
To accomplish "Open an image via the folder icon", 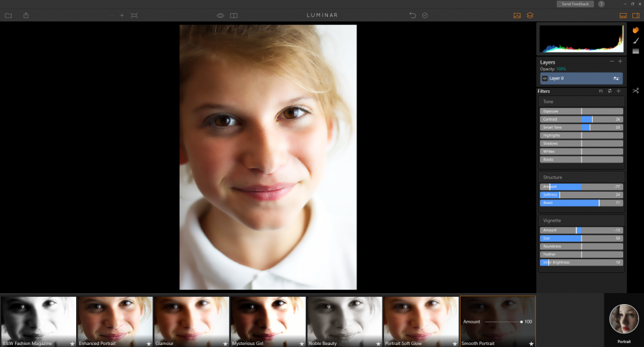I will tap(8, 16).
